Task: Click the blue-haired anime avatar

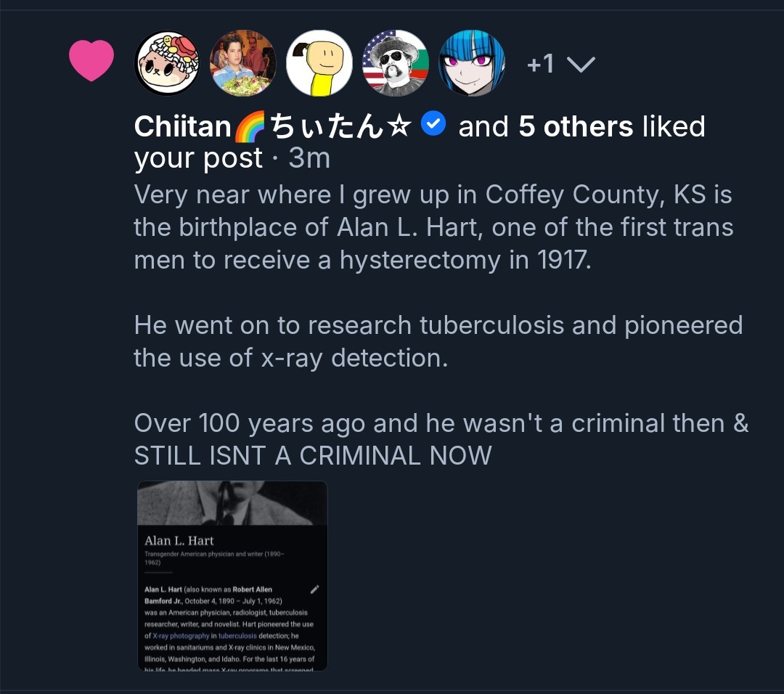Action: click(x=472, y=63)
